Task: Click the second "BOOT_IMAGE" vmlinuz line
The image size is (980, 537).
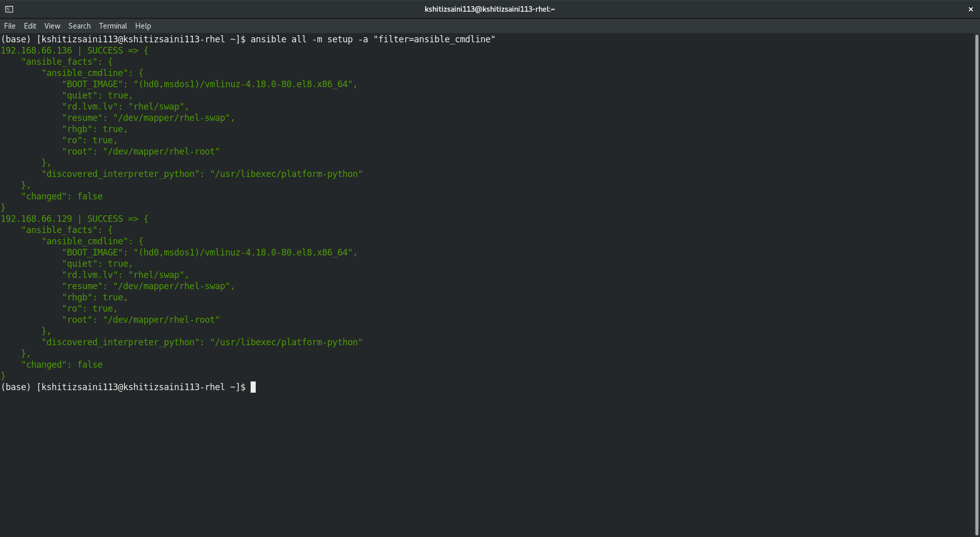Action: pyautogui.click(x=210, y=252)
